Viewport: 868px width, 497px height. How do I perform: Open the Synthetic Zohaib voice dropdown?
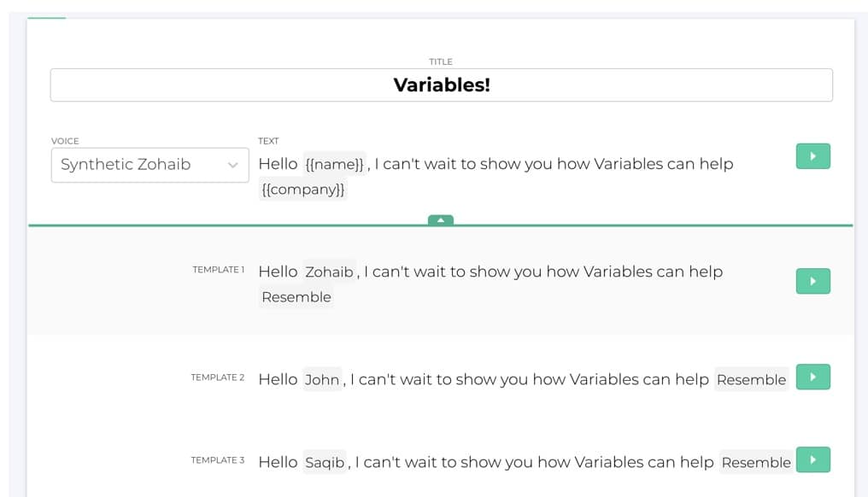click(150, 165)
